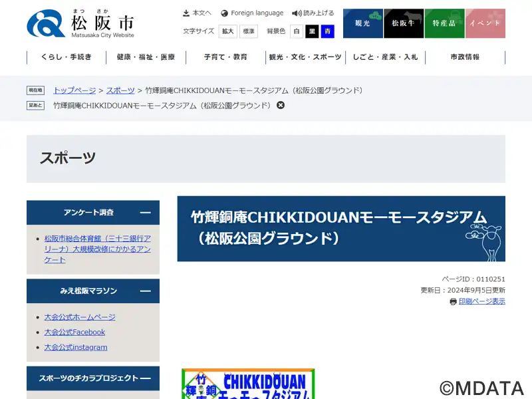This screenshot has width=532, height=399.
Task: Select white background color 白
Action: coord(297,31)
